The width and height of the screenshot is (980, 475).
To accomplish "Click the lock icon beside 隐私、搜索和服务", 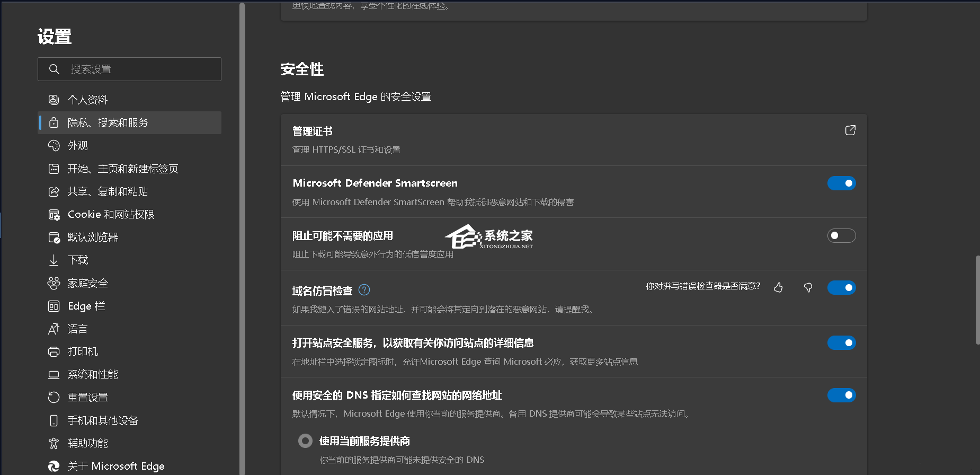I will pos(54,122).
